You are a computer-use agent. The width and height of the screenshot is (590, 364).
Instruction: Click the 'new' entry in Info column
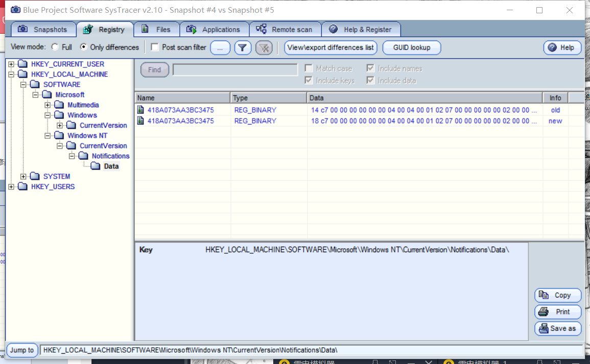point(555,120)
